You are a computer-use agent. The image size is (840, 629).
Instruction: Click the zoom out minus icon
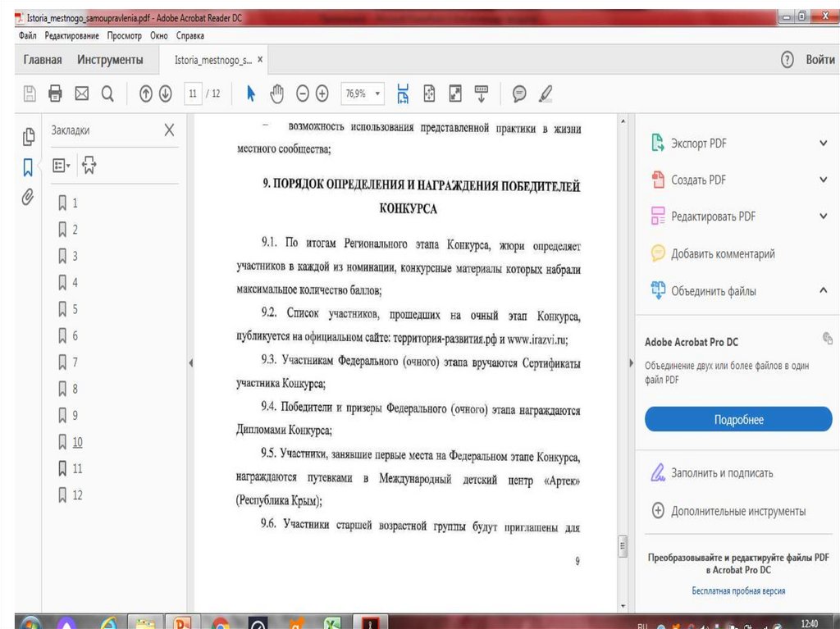(303, 94)
